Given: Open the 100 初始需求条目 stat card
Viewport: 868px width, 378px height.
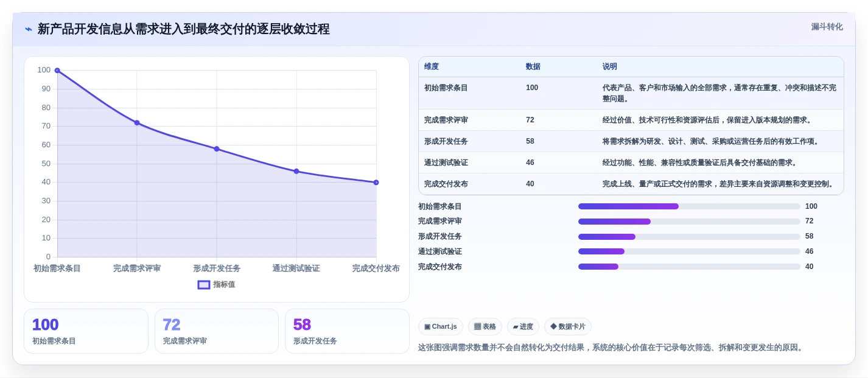Looking at the screenshot, I should pyautogui.click(x=86, y=331).
